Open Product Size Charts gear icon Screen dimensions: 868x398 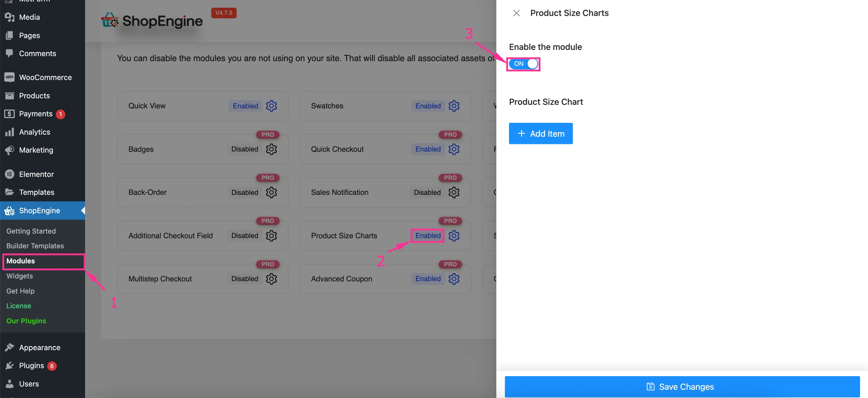(x=454, y=236)
